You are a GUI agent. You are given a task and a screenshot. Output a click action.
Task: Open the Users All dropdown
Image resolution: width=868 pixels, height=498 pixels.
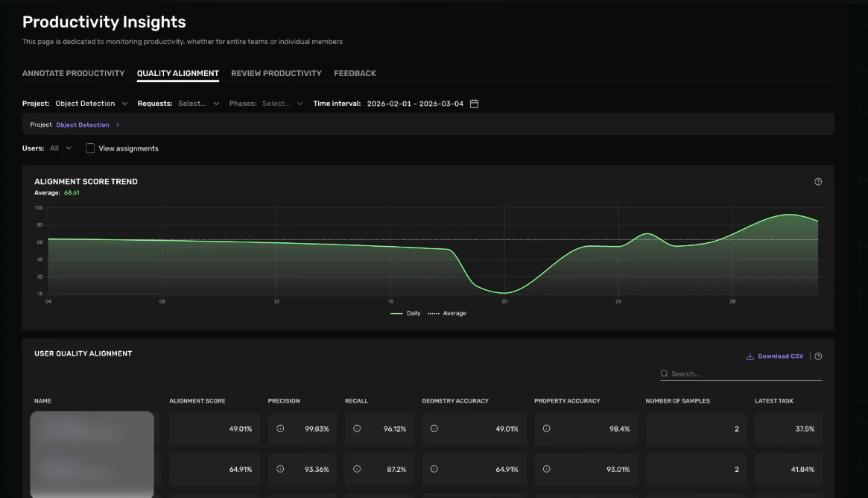(x=60, y=148)
